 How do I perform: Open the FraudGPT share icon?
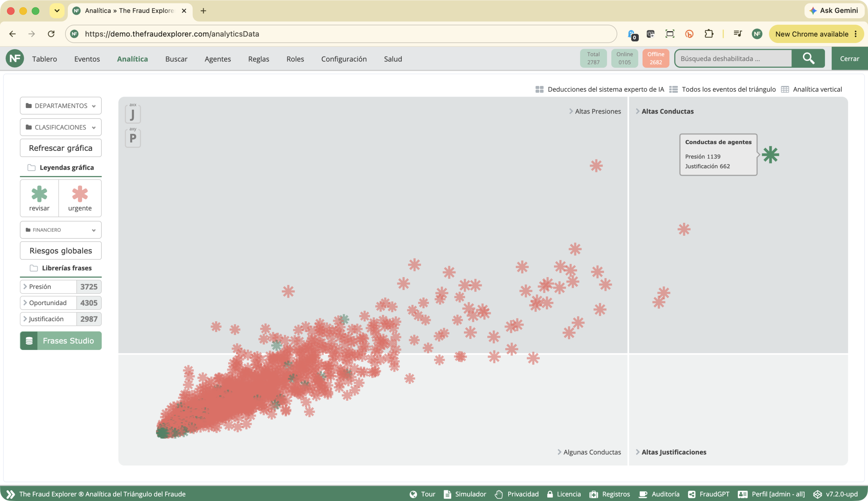[692, 494]
